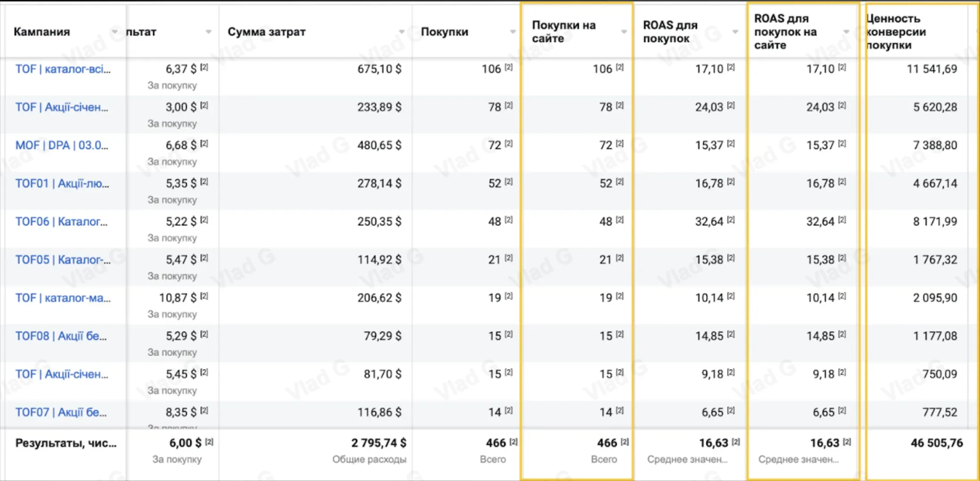Click footnote [2] icon next to total 466 Покупки
Image resolution: width=980 pixels, height=481 pixels.
click(514, 442)
